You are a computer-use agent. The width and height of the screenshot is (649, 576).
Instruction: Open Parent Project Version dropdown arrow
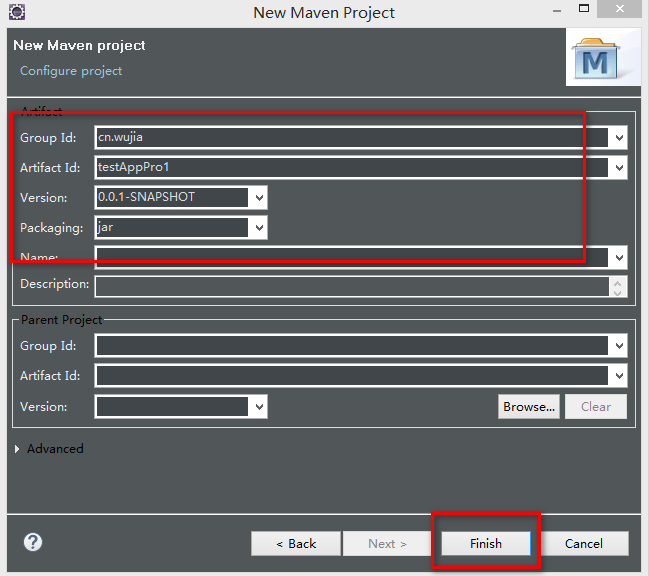pyautogui.click(x=259, y=407)
